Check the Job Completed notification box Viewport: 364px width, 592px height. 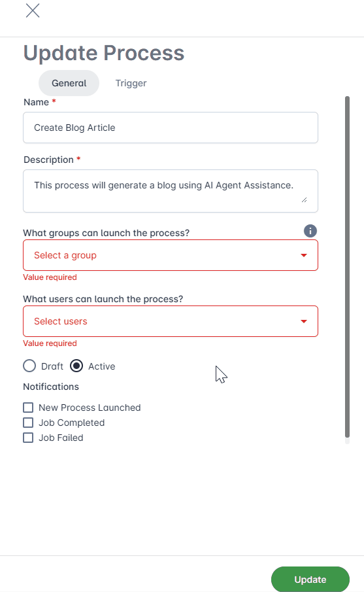pyautogui.click(x=28, y=423)
